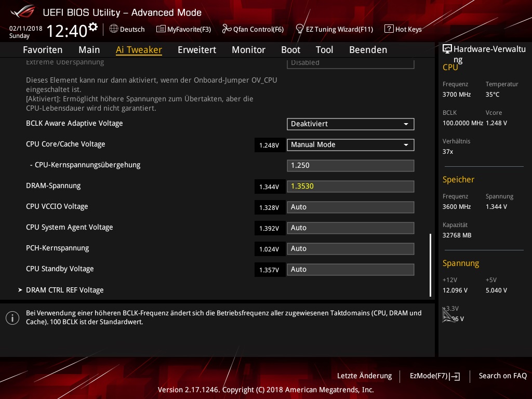Open CPU Core/Cache Voltage Manual Mode dropdown
The height and width of the screenshot is (399, 532).
[351, 145]
